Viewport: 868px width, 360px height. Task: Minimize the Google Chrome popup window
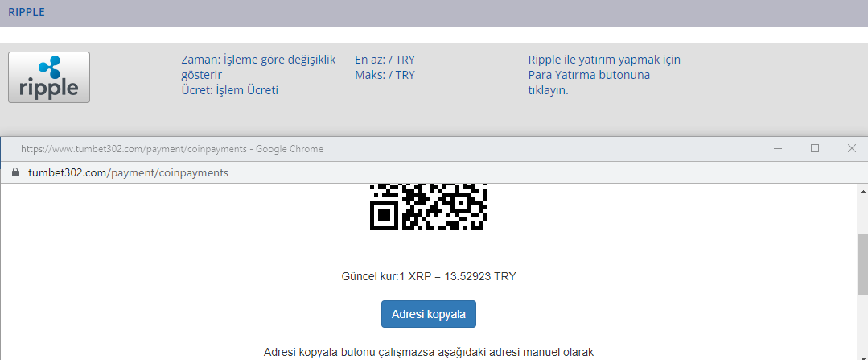(x=779, y=148)
